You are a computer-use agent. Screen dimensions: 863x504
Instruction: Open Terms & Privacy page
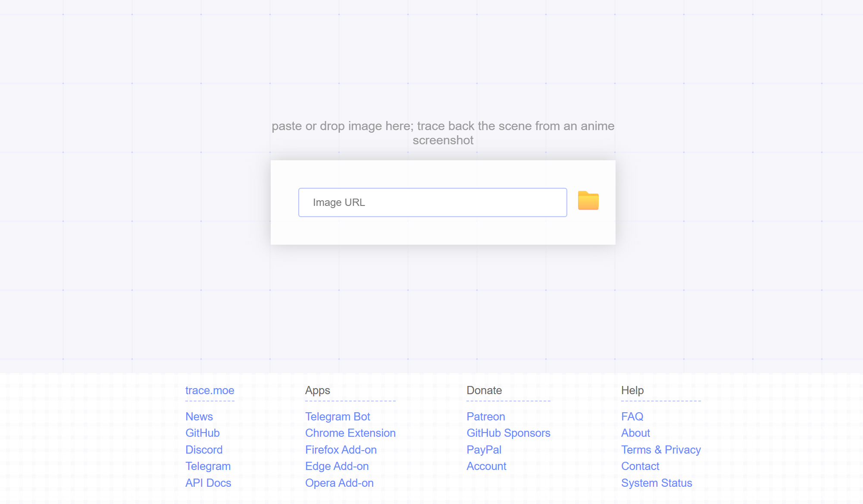tap(661, 450)
